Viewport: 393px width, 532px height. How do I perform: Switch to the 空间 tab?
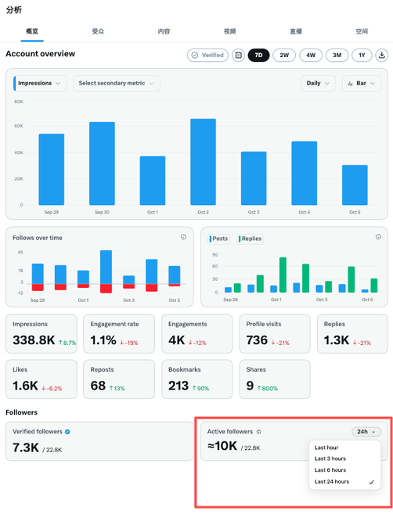pyautogui.click(x=362, y=31)
